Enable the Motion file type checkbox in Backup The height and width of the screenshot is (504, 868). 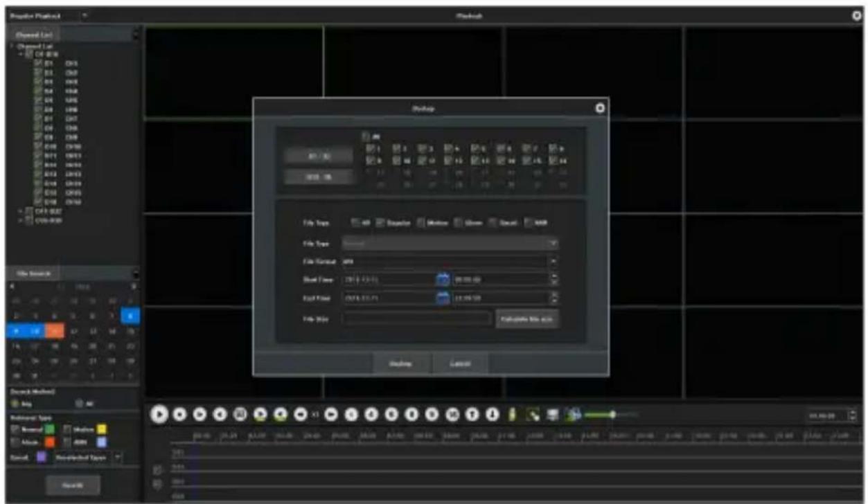coord(421,223)
